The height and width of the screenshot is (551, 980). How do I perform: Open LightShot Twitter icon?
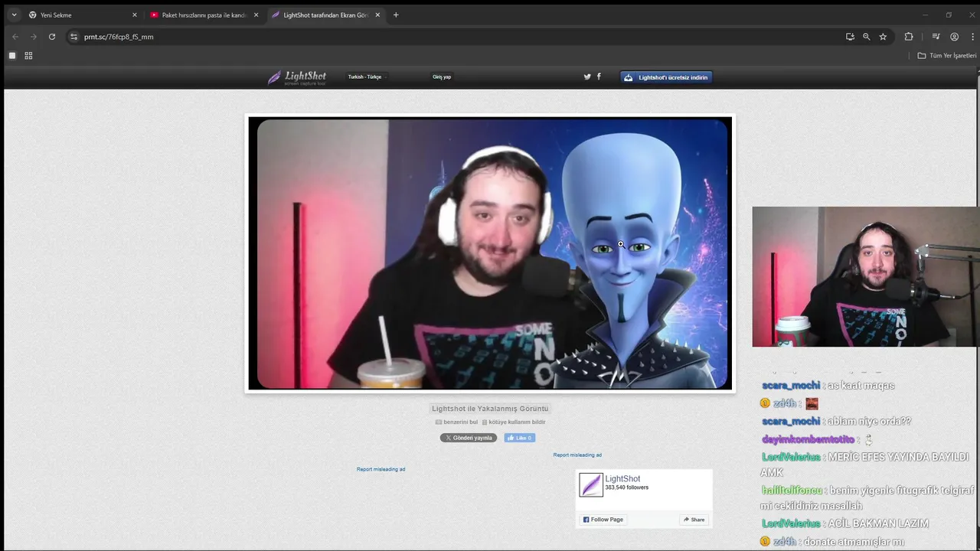pyautogui.click(x=587, y=77)
